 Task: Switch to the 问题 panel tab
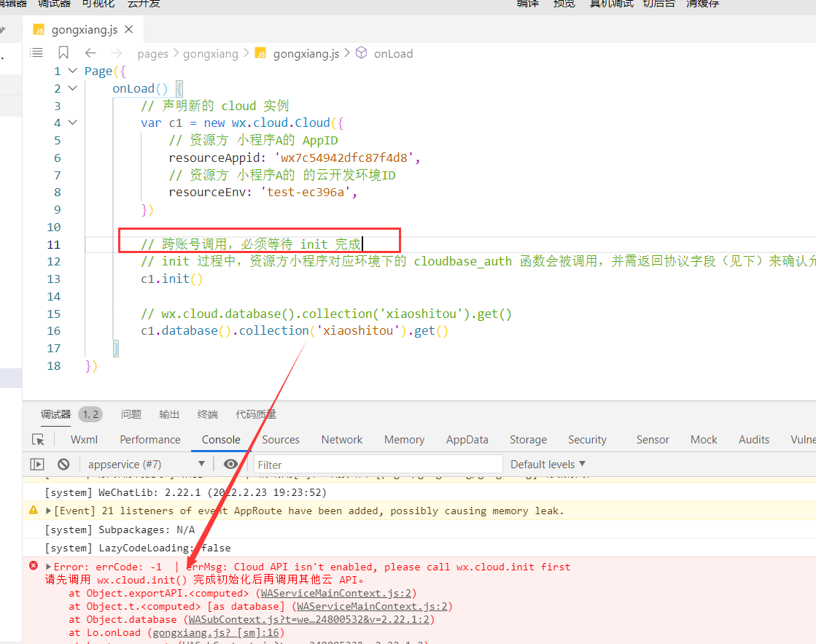(x=131, y=414)
